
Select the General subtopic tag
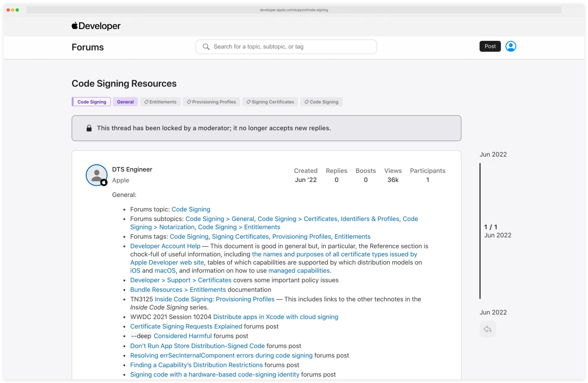click(125, 102)
